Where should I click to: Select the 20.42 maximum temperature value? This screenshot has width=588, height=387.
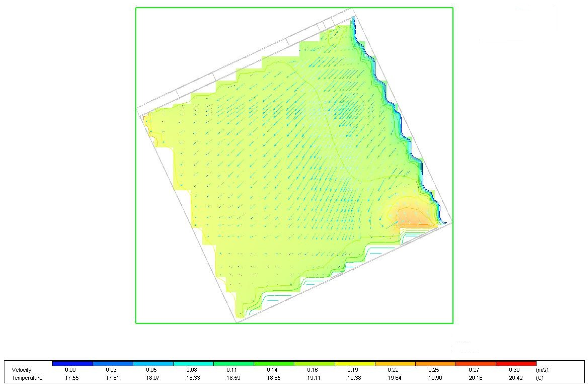pyautogui.click(x=516, y=378)
